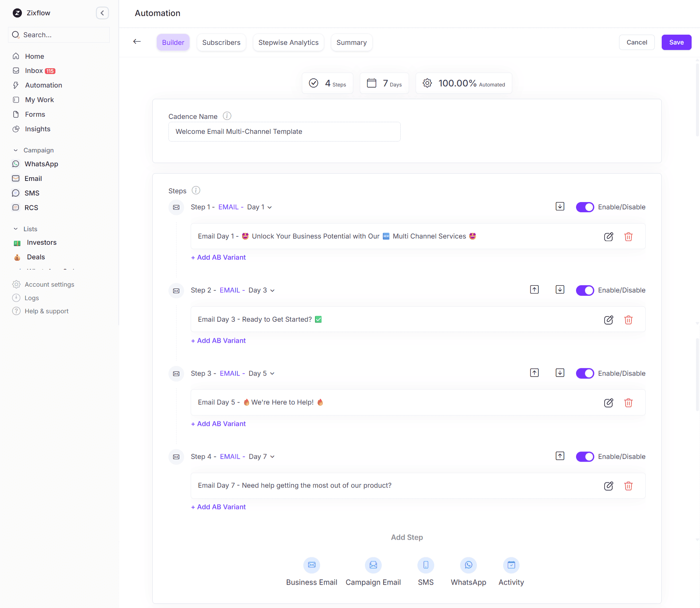
Task: Collapse the Lists section
Action: pyautogui.click(x=16, y=229)
